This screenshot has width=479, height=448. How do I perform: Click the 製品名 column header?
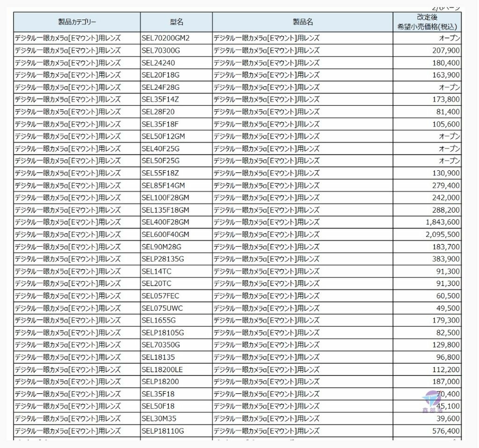pyautogui.click(x=303, y=22)
